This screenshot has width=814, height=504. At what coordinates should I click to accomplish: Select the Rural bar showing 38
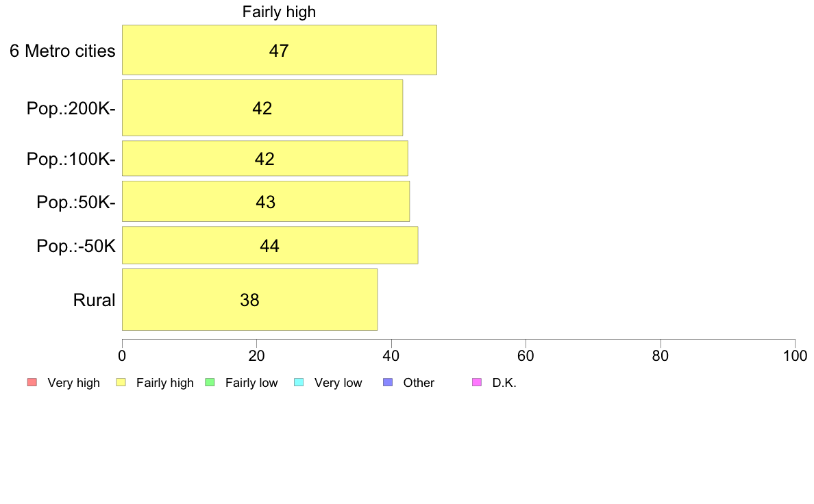[x=249, y=299]
